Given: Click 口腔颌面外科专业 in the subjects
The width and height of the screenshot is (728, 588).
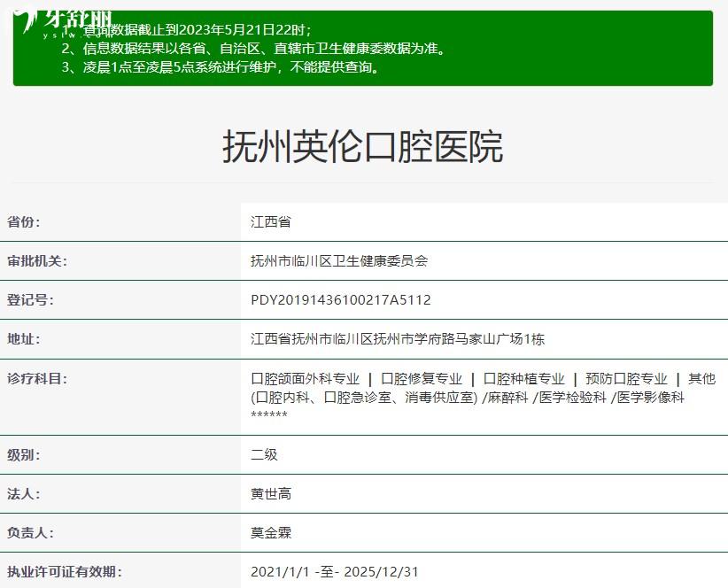Looking at the screenshot, I should [305, 379].
